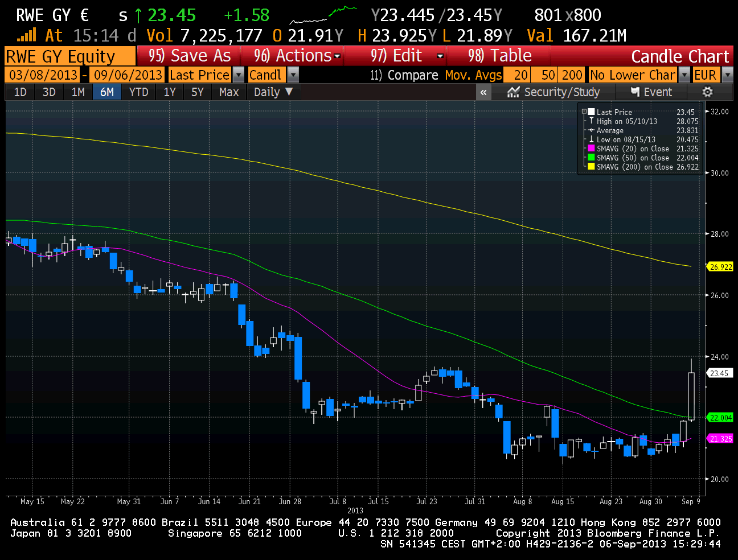Click the Val 167.21M value
The image size is (738, 560).
point(576,36)
